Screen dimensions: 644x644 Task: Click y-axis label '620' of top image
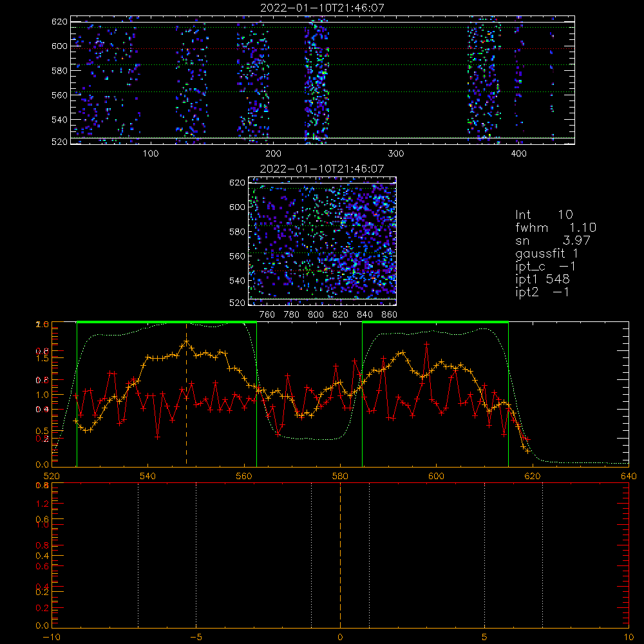tap(59, 21)
